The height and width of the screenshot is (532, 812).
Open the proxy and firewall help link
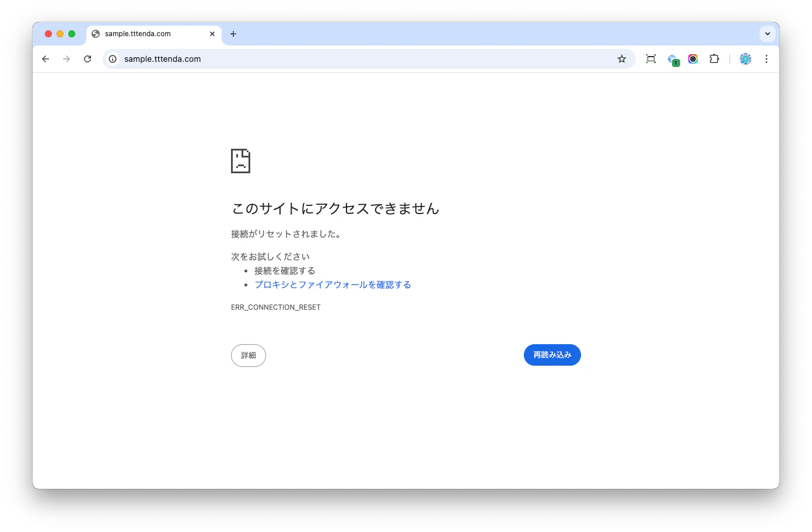[x=332, y=285]
